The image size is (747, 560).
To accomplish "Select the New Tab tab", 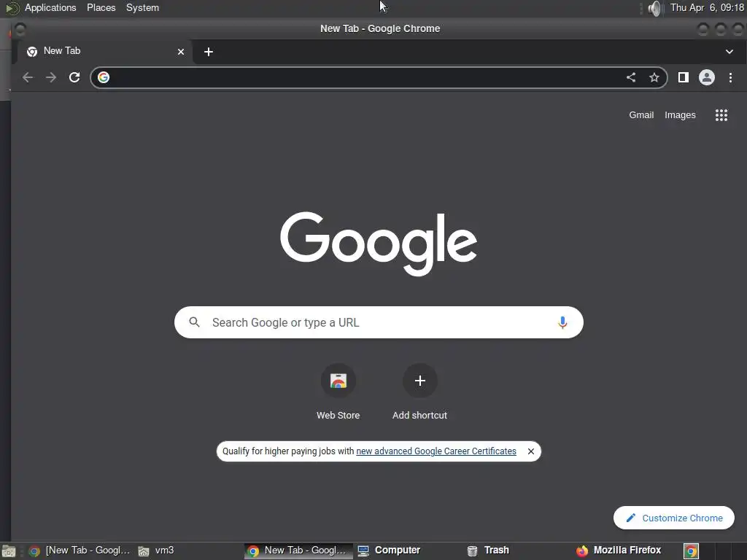I will tap(105, 52).
